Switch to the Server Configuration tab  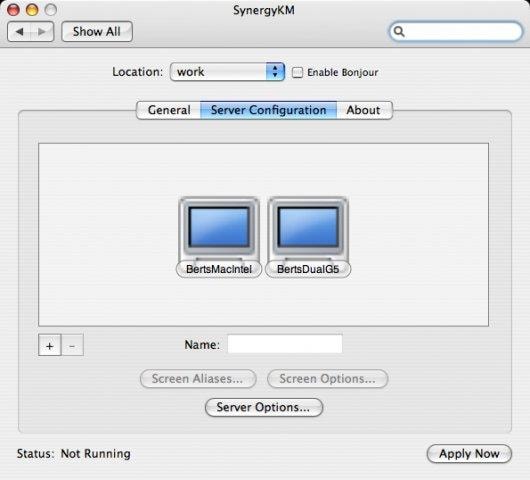point(268,110)
